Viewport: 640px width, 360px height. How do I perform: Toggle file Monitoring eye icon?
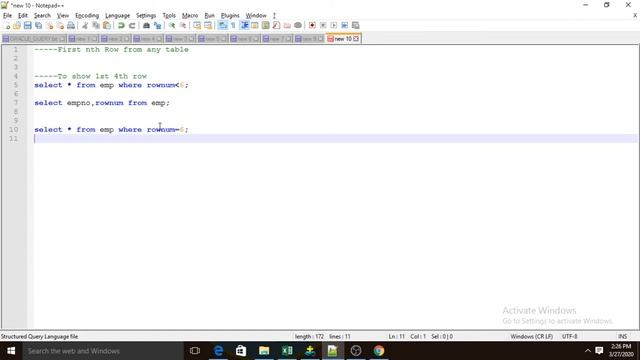(298, 25)
